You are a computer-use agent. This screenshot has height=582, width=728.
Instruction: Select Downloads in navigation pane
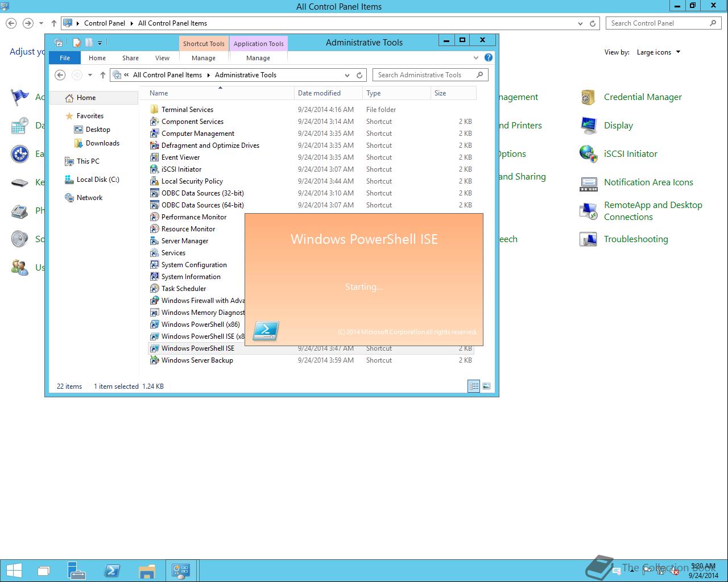click(x=98, y=143)
